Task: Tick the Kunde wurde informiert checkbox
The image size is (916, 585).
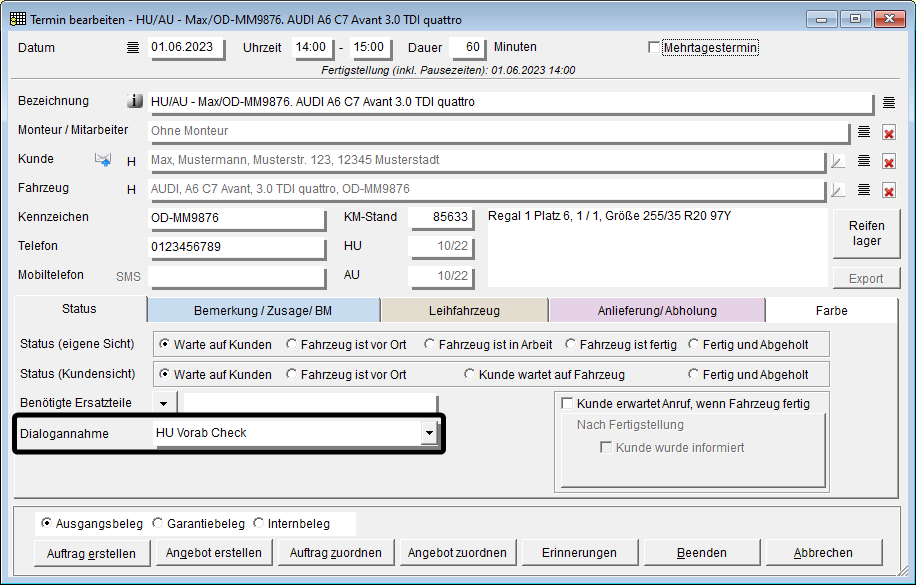Action: click(606, 448)
